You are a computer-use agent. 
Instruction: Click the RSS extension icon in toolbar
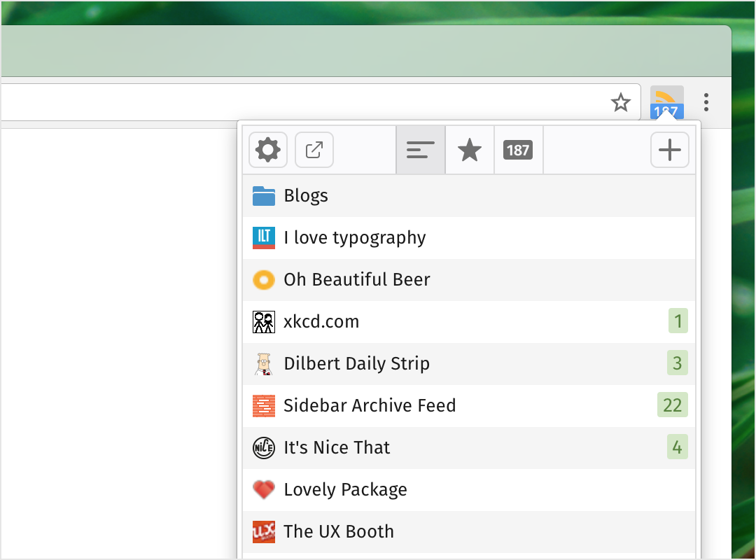point(667,102)
